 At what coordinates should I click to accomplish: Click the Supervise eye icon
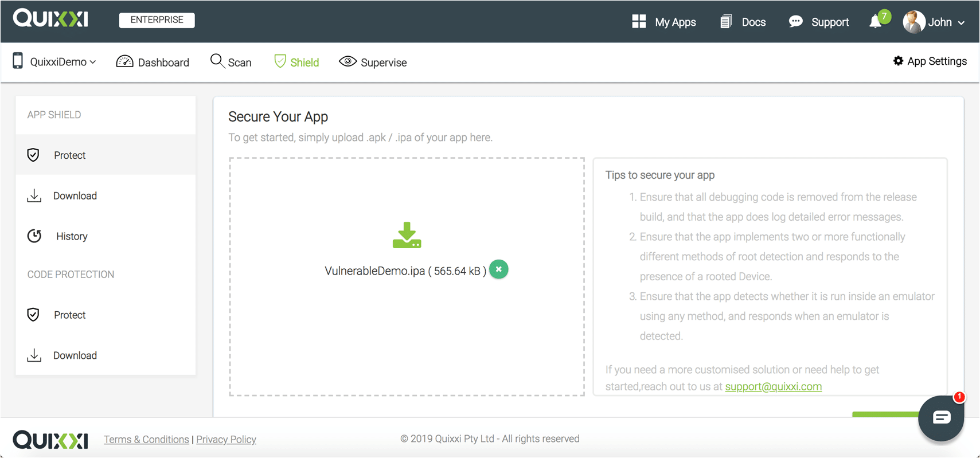[348, 61]
